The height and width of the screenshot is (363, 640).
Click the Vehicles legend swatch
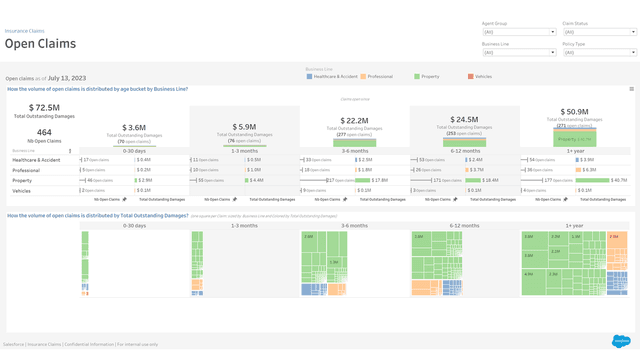click(x=471, y=76)
